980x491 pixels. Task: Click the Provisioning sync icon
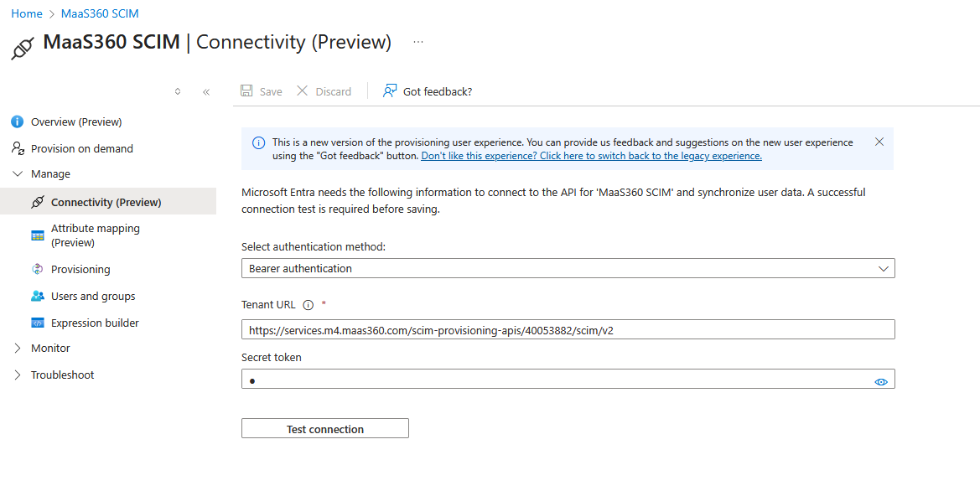(38, 269)
